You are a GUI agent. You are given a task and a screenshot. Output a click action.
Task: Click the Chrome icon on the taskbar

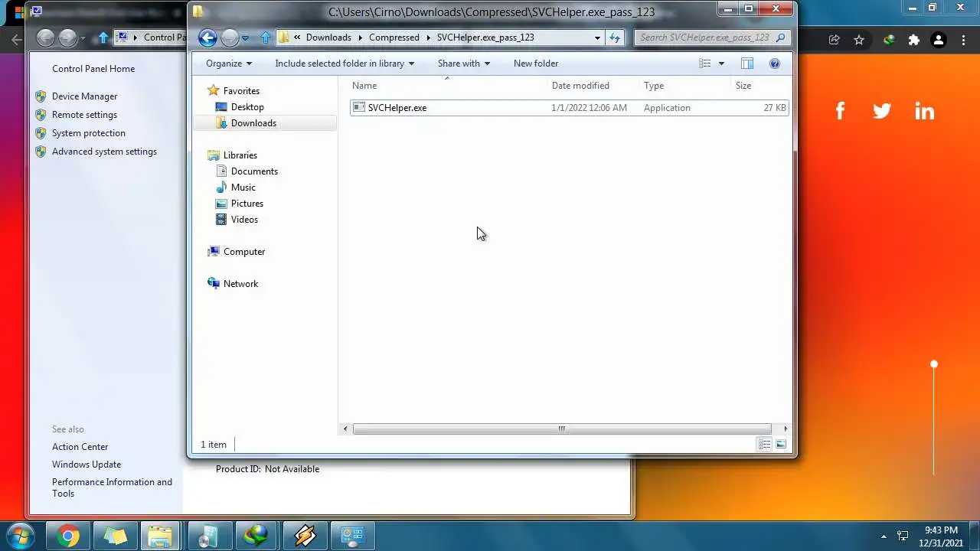[x=67, y=536]
